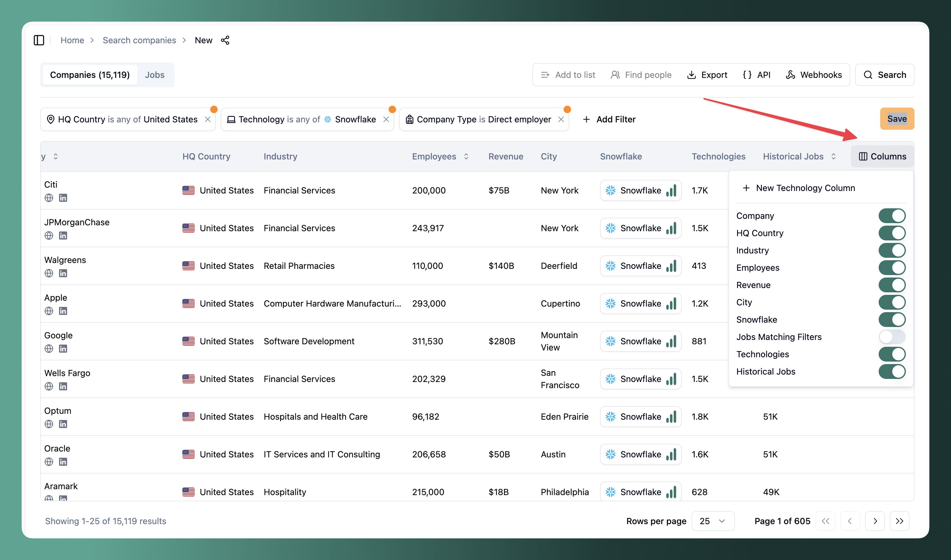Screen dimensions: 951x560
Task: Open Walgreens website globe icon
Action: tap(49, 273)
